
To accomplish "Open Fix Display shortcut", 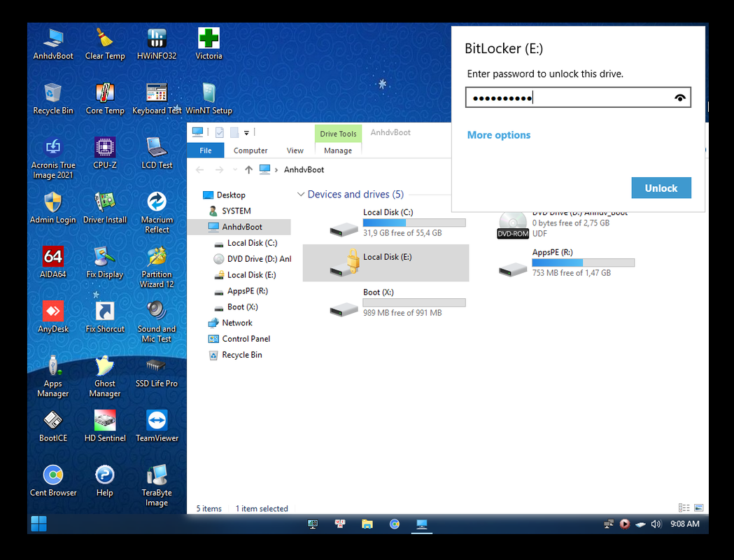I will point(105,262).
